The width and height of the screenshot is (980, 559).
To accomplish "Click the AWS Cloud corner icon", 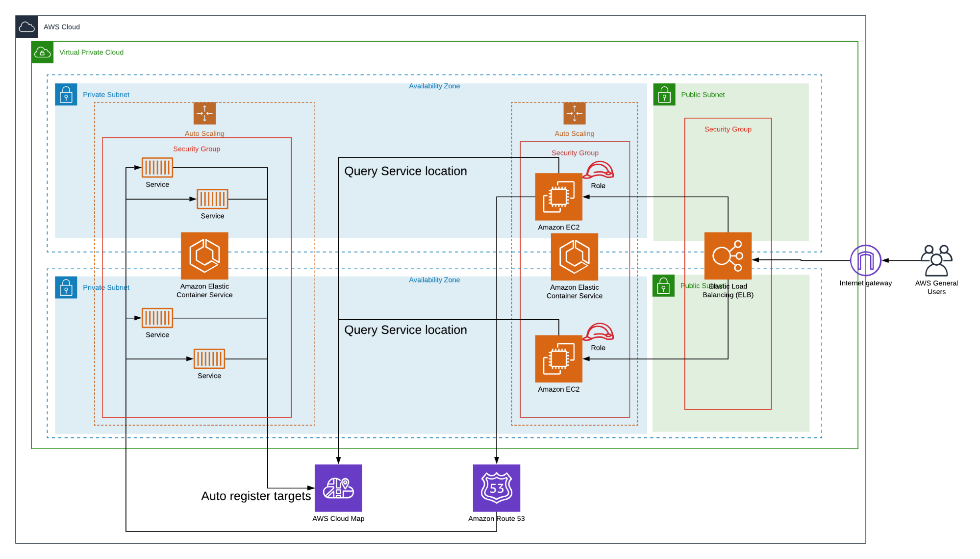I will [x=26, y=27].
